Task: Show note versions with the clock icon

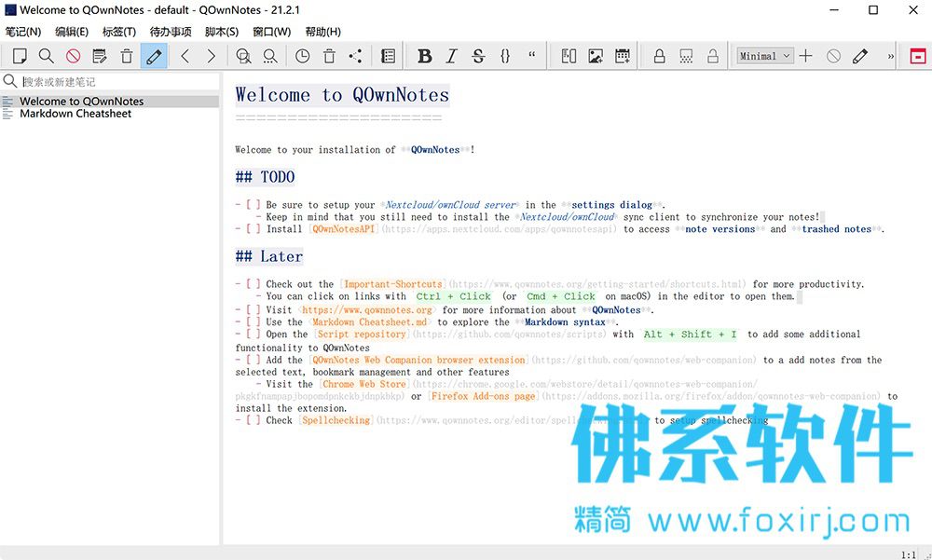Action: pos(303,56)
